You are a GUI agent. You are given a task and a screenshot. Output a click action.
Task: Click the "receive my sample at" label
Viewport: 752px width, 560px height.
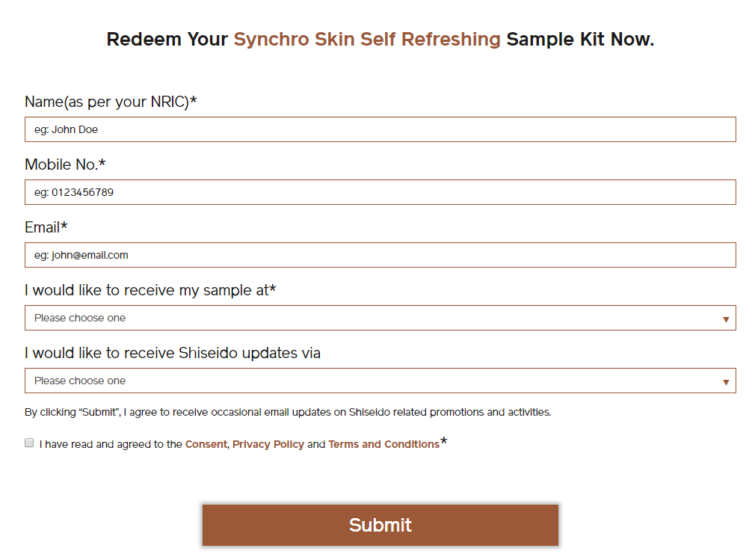pyautogui.click(x=150, y=290)
